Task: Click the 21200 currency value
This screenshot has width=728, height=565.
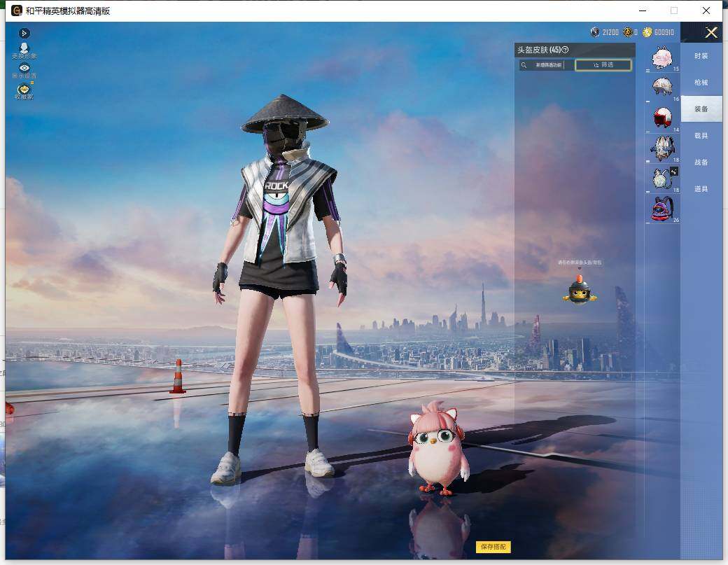Action: coord(610,32)
